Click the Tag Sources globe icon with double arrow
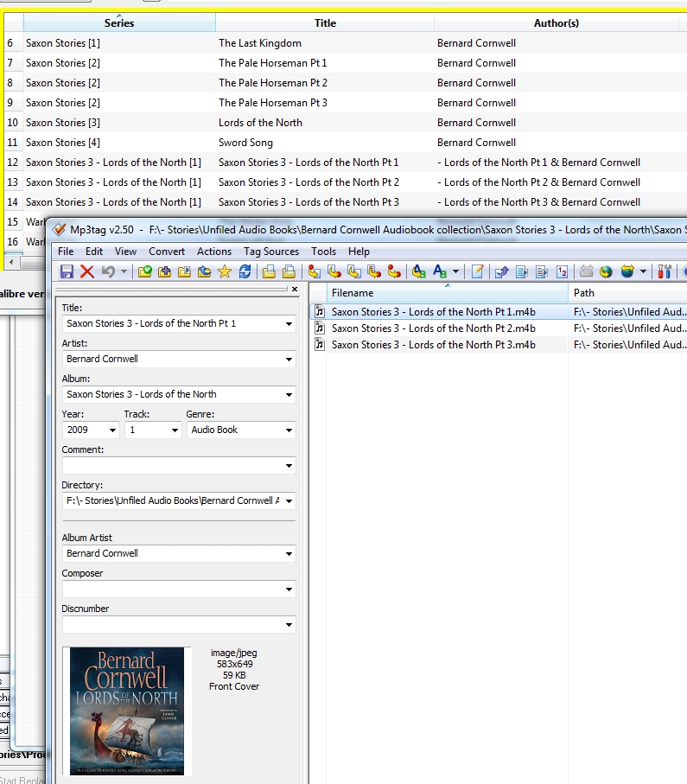687x784 pixels. tap(627, 271)
